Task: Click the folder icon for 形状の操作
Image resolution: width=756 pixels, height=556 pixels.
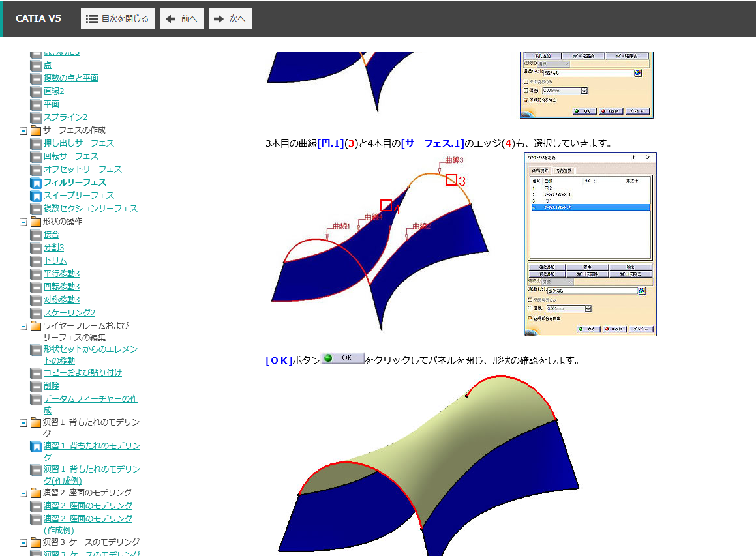Action: (x=36, y=222)
